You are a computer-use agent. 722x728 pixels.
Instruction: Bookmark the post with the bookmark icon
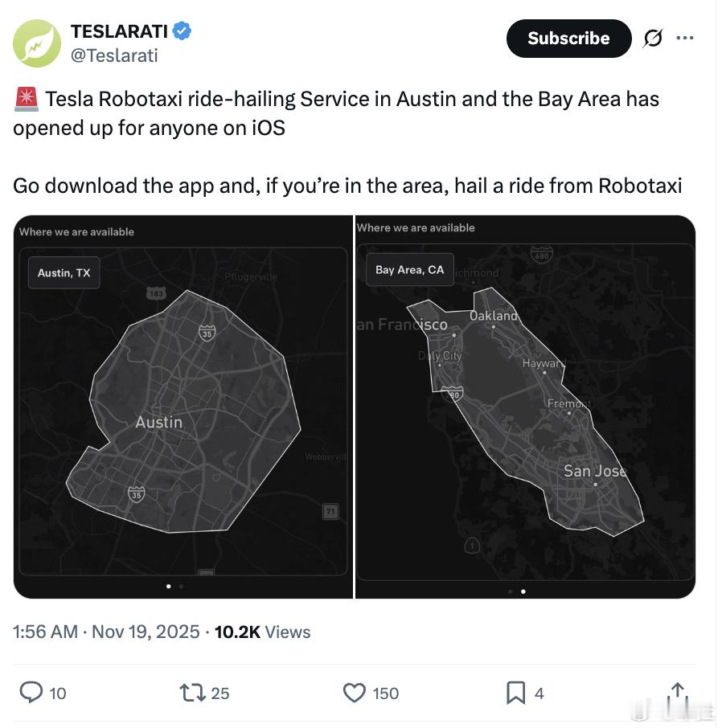515,693
